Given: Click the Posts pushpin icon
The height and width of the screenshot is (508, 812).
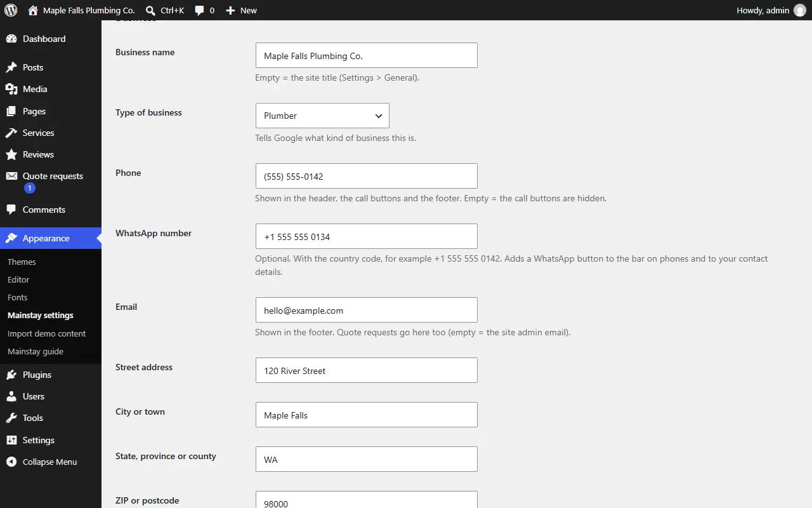Looking at the screenshot, I should click(x=11, y=67).
